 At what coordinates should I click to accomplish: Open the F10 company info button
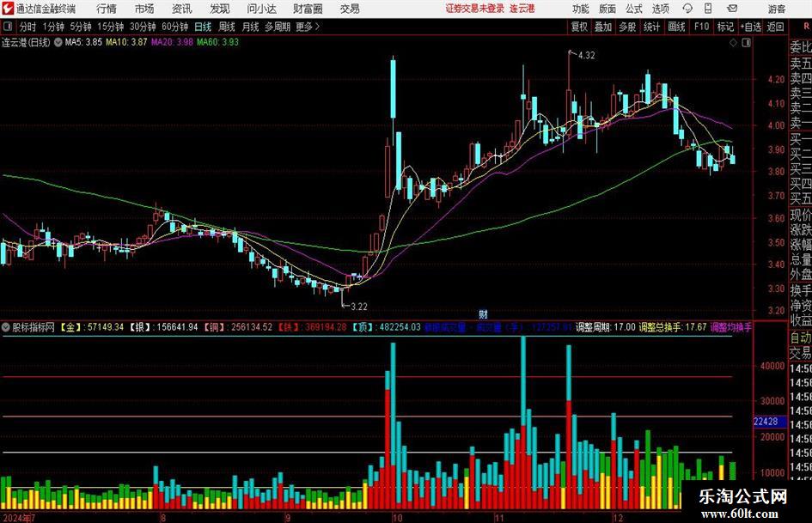(702, 27)
